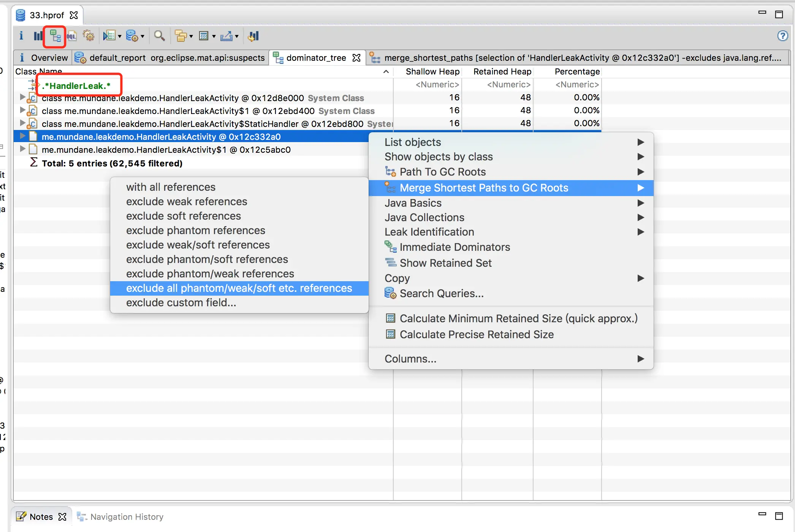Open the help question mark icon
795x532 pixels.
pyautogui.click(x=782, y=36)
